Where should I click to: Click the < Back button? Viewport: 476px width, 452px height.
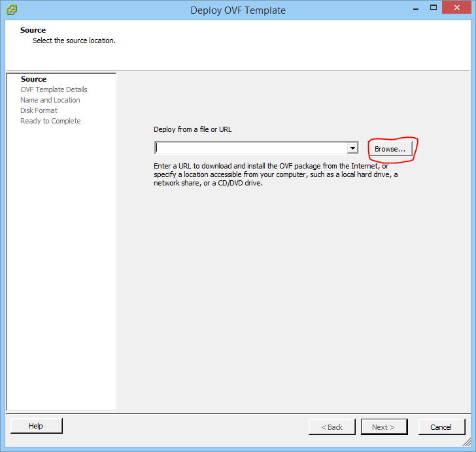click(331, 427)
